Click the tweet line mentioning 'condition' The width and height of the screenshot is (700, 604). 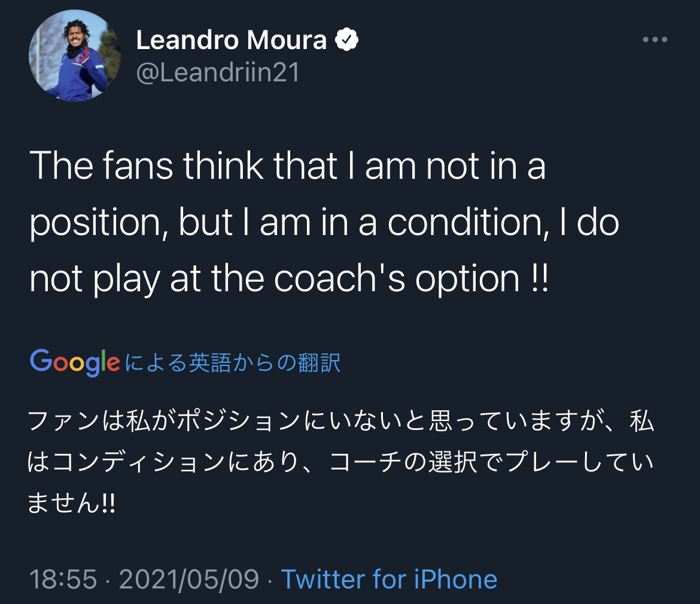pyautogui.click(x=323, y=222)
